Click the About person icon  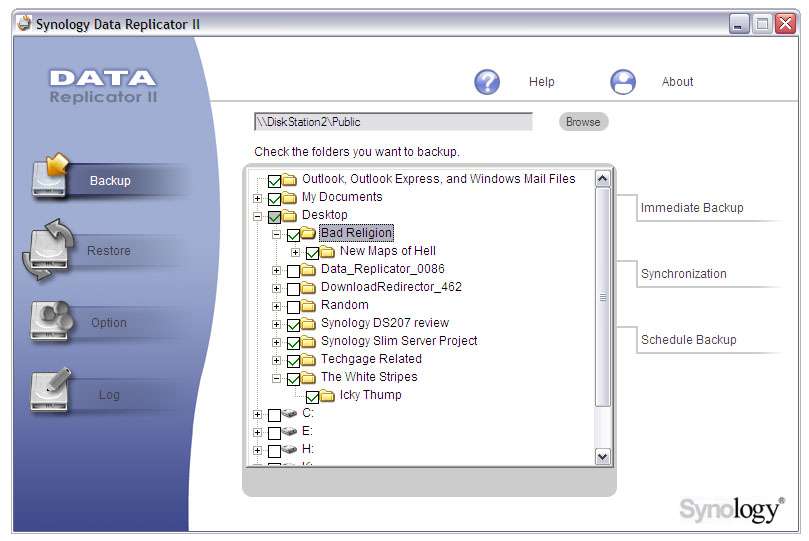[x=623, y=81]
